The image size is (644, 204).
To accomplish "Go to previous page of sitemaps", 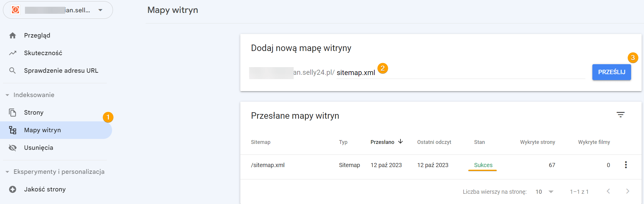I will point(608,191).
